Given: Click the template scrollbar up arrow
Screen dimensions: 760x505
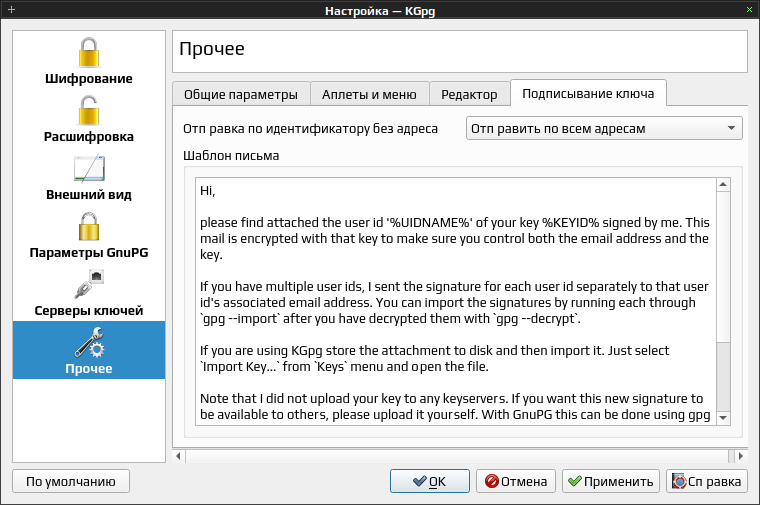Looking at the screenshot, I should tap(723, 184).
